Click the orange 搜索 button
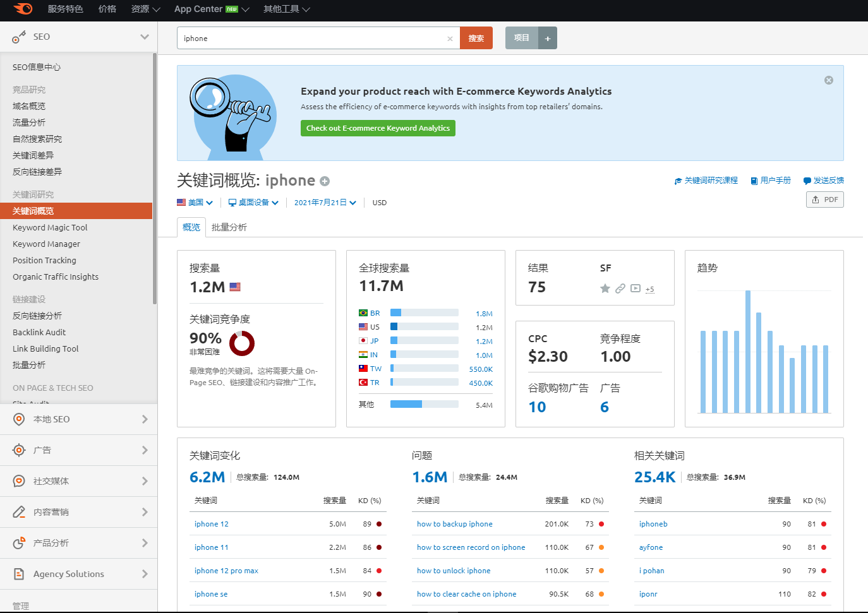Screen dimensions: 868x613 click(x=476, y=38)
